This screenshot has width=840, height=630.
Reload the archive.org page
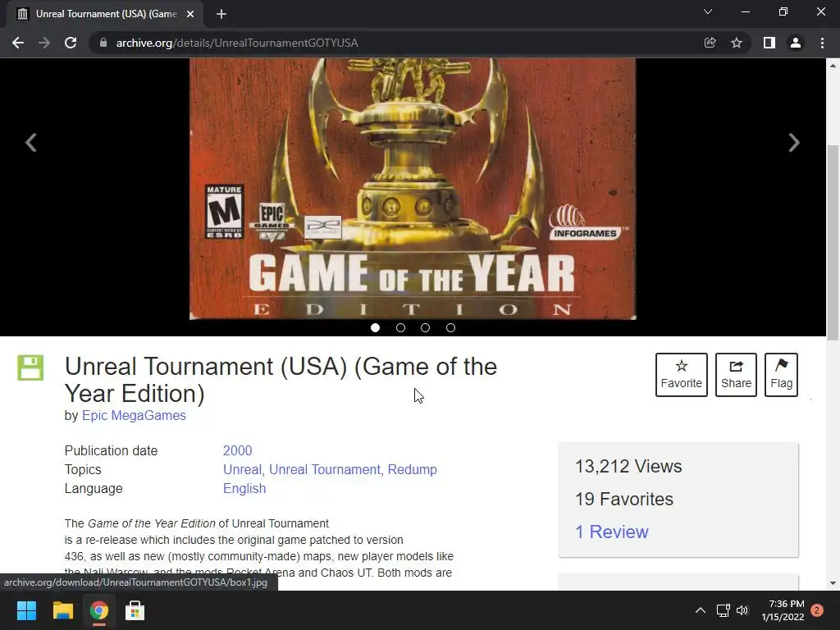tap(71, 43)
